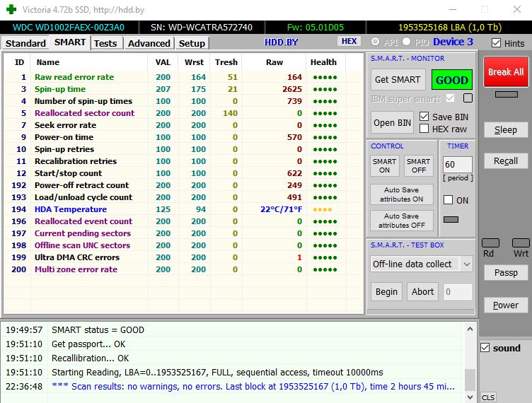Click the log scrollbar down arrow
This screenshot has width=532, height=403.
click(x=470, y=397)
